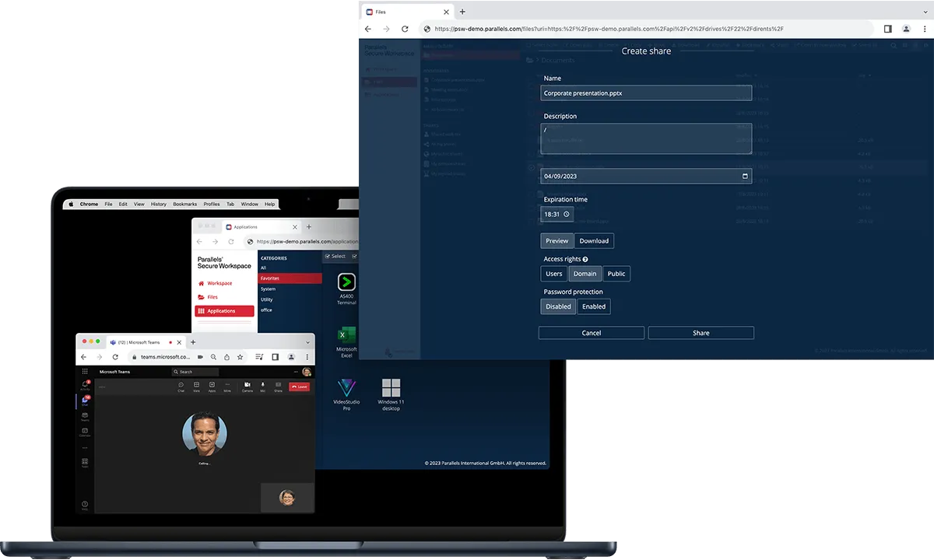Open side panel icon in Files browser window
This screenshot has width=934, height=560.
coord(888,29)
